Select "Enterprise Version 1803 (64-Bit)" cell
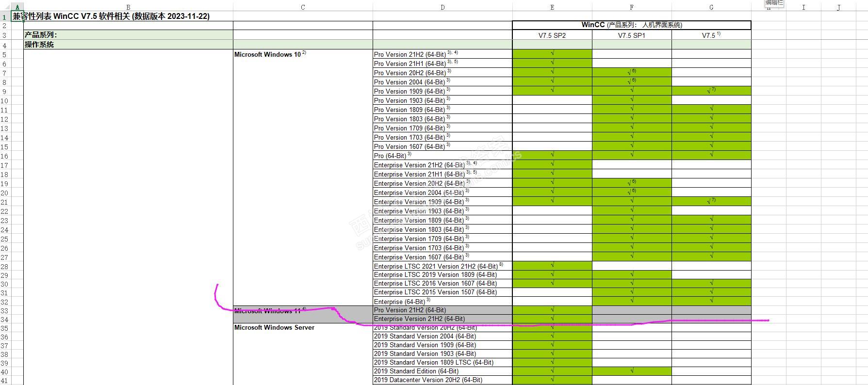Image resolution: width=868 pixels, height=385 pixels. point(442,229)
